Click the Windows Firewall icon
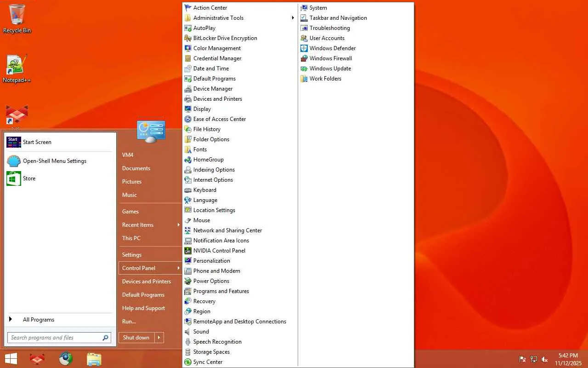The width and height of the screenshot is (588, 368). click(304, 58)
